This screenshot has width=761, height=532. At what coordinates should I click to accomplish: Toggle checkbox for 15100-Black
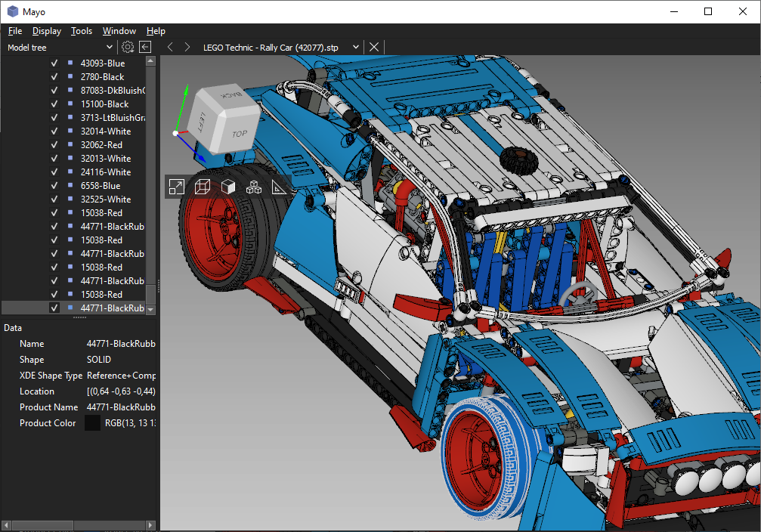click(54, 104)
